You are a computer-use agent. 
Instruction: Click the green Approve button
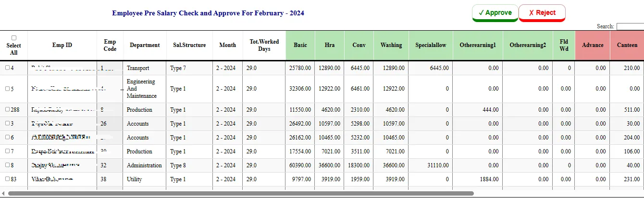(x=495, y=13)
